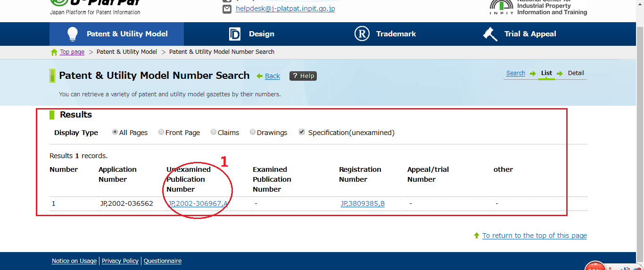This screenshot has height=270, width=644.
Task: Click the green home icon in breadcrumb
Action: point(54,52)
